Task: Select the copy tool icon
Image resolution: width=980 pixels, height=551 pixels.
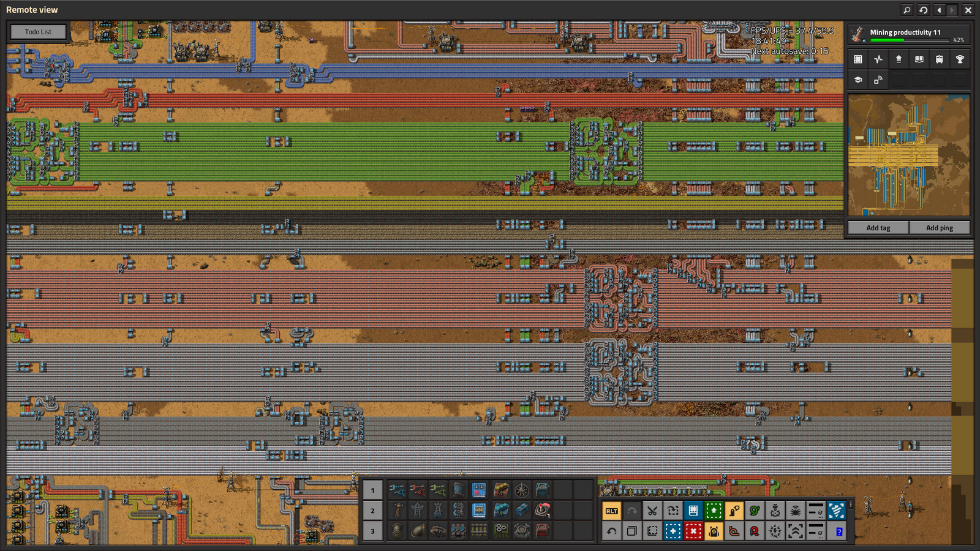Action: pos(631,531)
